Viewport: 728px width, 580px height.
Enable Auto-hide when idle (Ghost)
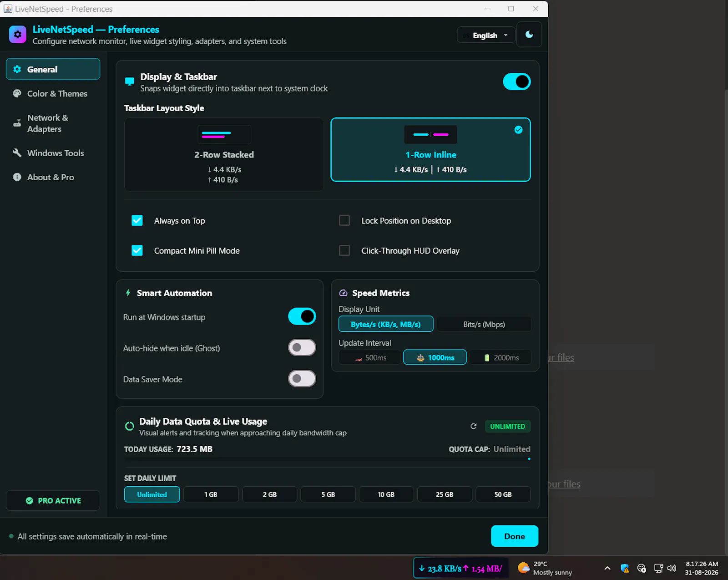(x=302, y=348)
